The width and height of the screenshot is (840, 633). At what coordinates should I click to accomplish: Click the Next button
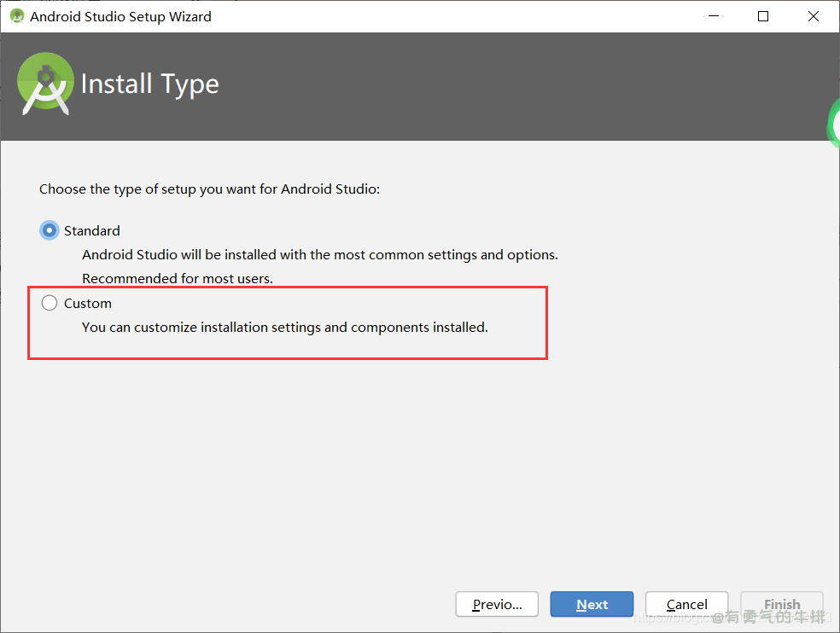point(592,604)
